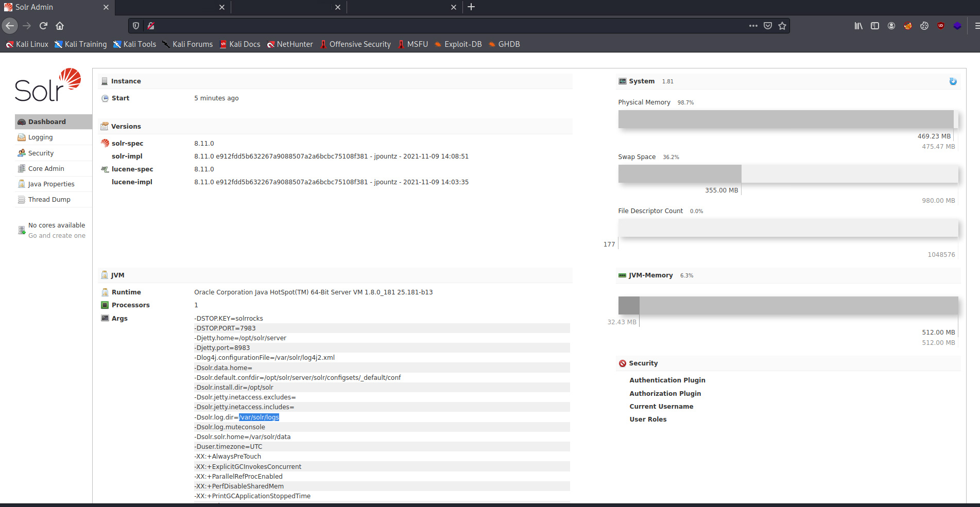Image resolution: width=980 pixels, height=507 pixels.
Task: Click the No cores available link
Action: tap(57, 225)
